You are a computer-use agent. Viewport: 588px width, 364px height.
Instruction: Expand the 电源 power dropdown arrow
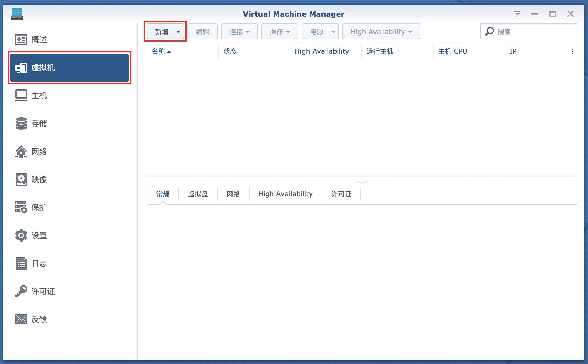(x=333, y=32)
